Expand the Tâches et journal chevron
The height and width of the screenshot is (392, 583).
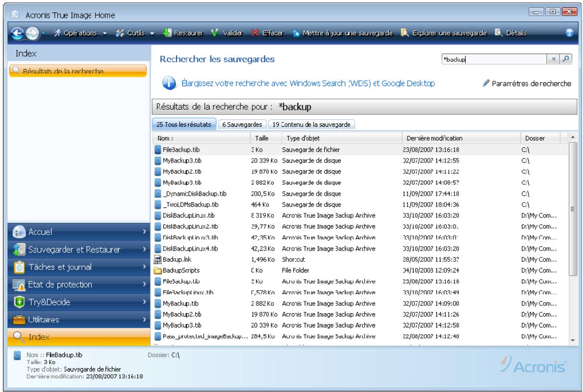click(x=144, y=267)
